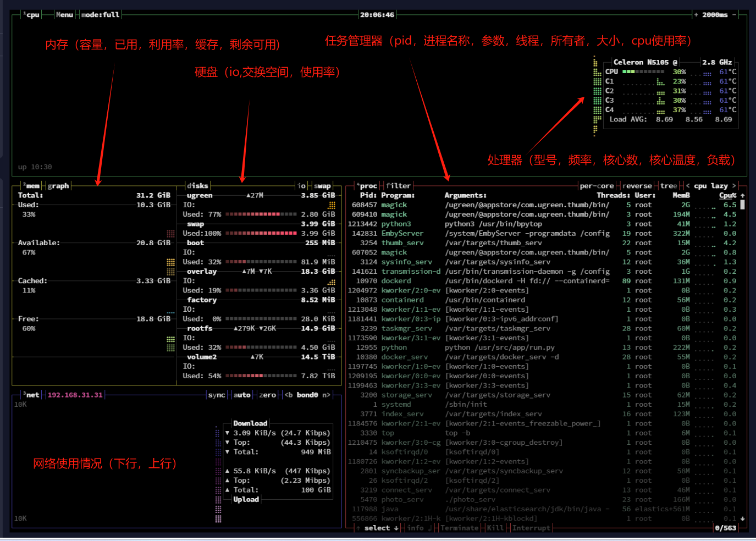Toggle reverse sorting of processes
Viewport: 756px width, 541px height.
coord(637,186)
